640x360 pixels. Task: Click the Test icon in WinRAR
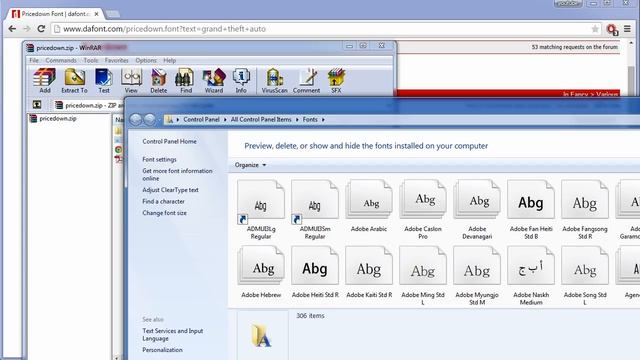point(104,81)
